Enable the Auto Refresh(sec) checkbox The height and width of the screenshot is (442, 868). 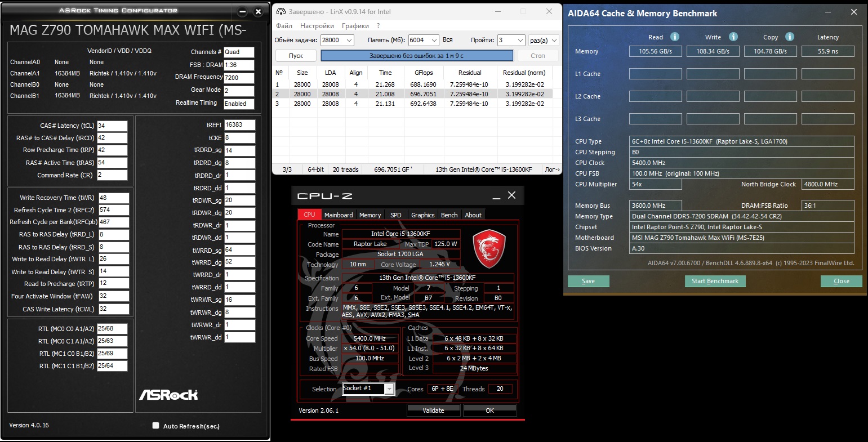coord(156,426)
